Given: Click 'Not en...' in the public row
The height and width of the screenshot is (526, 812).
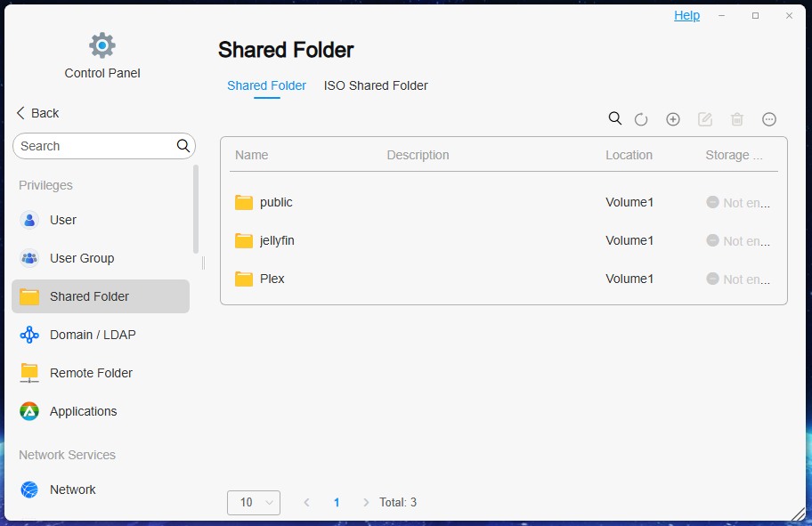Looking at the screenshot, I should pyautogui.click(x=747, y=203).
